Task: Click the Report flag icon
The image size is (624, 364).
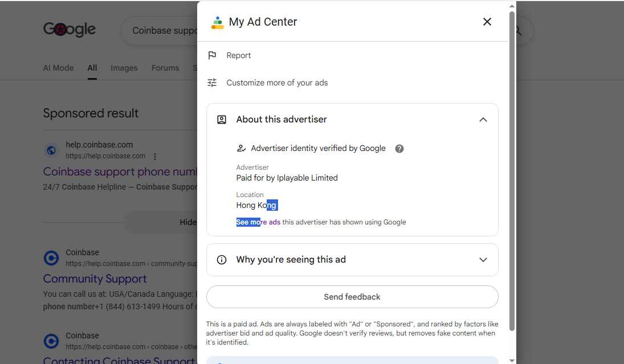Action: tap(212, 55)
